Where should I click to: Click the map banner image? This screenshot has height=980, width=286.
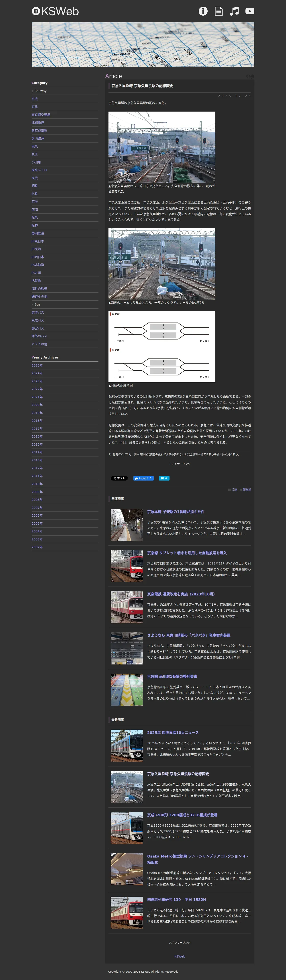[143, 45]
